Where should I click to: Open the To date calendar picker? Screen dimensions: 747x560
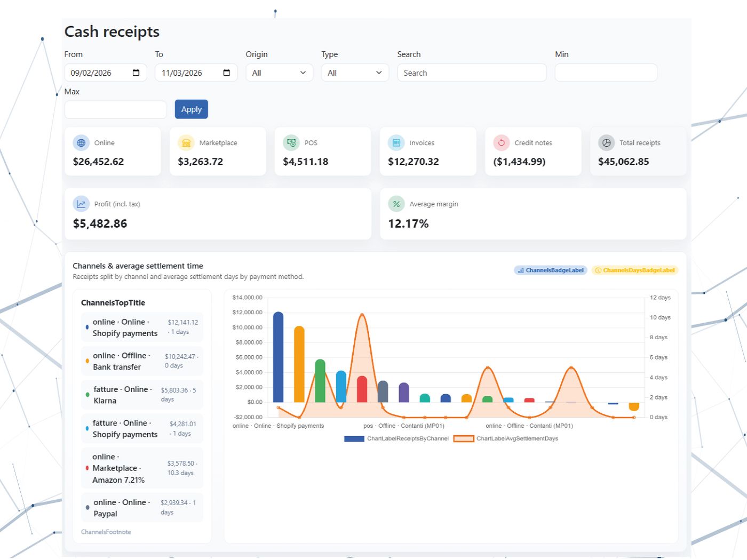pyautogui.click(x=227, y=73)
